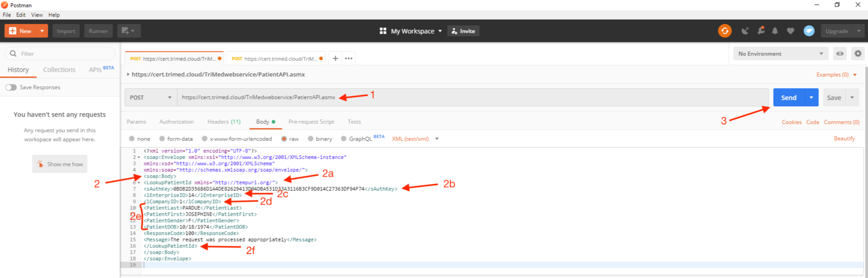Open the tab options three-dots icon
The width and height of the screenshot is (868, 278).
point(349,58)
